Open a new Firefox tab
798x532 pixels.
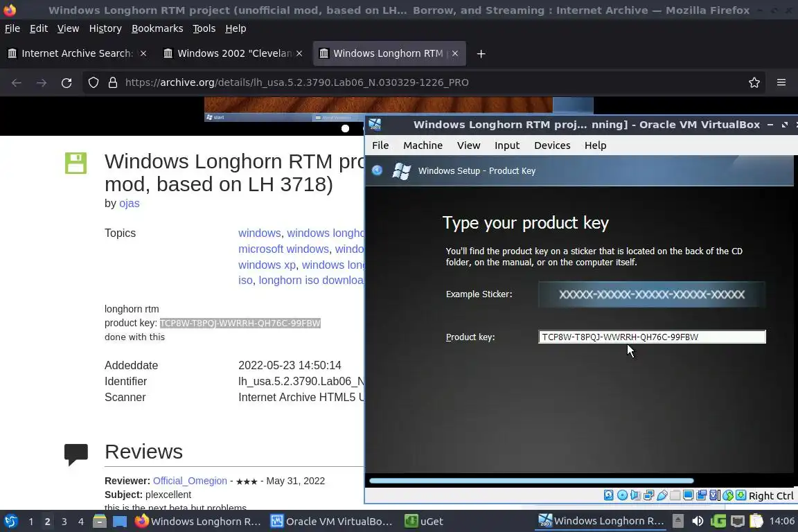pos(481,53)
